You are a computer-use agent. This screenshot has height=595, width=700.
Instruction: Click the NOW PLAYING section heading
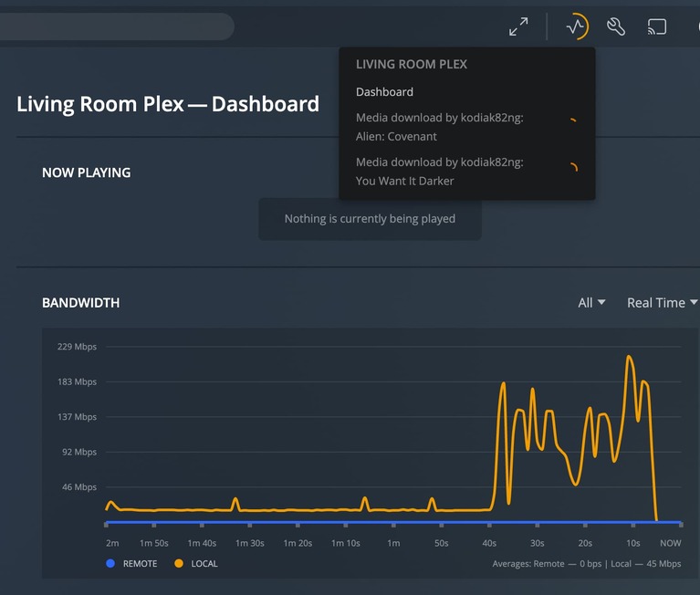86,172
